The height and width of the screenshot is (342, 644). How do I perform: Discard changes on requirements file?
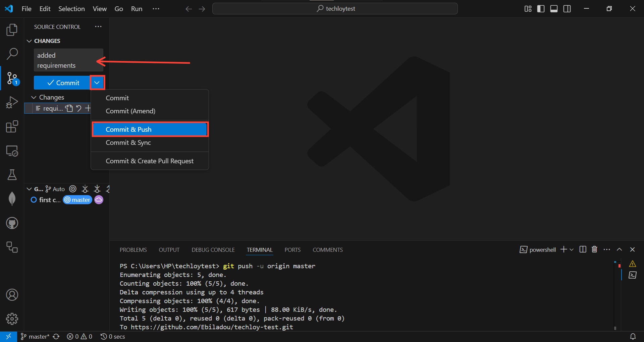point(78,108)
